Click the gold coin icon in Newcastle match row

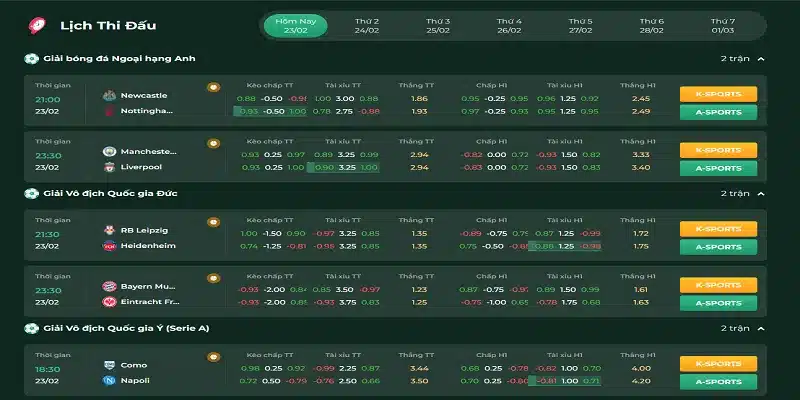(214, 87)
